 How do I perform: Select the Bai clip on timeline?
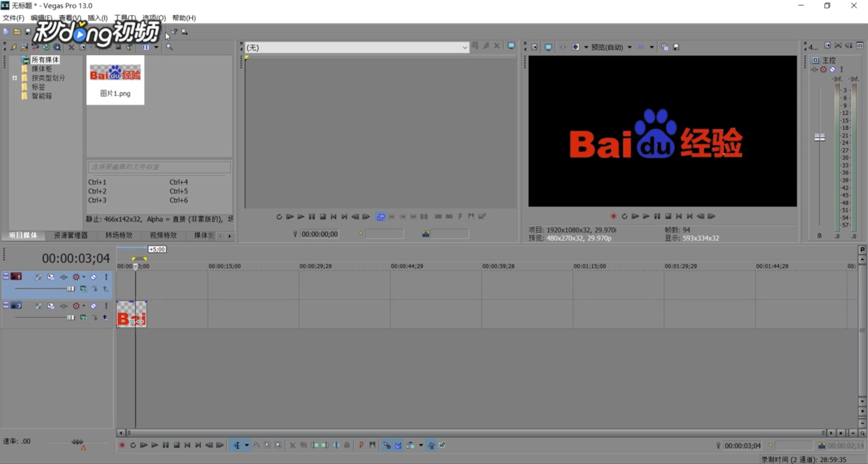coord(132,314)
